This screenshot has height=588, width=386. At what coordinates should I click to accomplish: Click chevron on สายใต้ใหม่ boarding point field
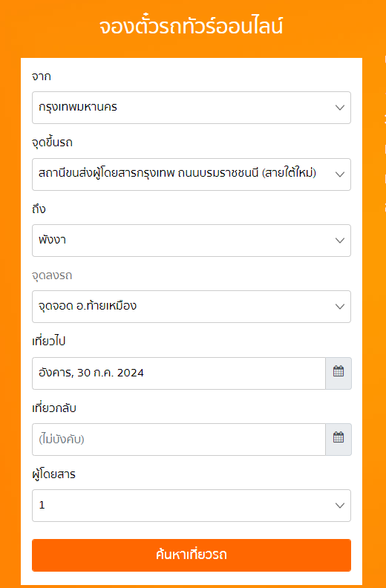tap(340, 174)
